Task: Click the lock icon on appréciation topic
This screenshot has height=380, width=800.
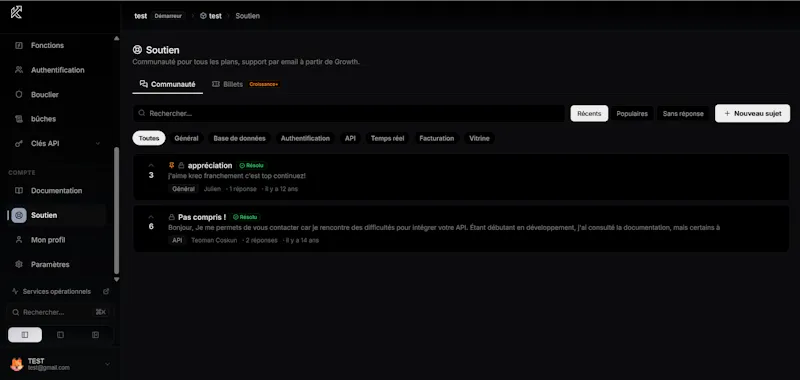Action: pyautogui.click(x=181, y=165)
